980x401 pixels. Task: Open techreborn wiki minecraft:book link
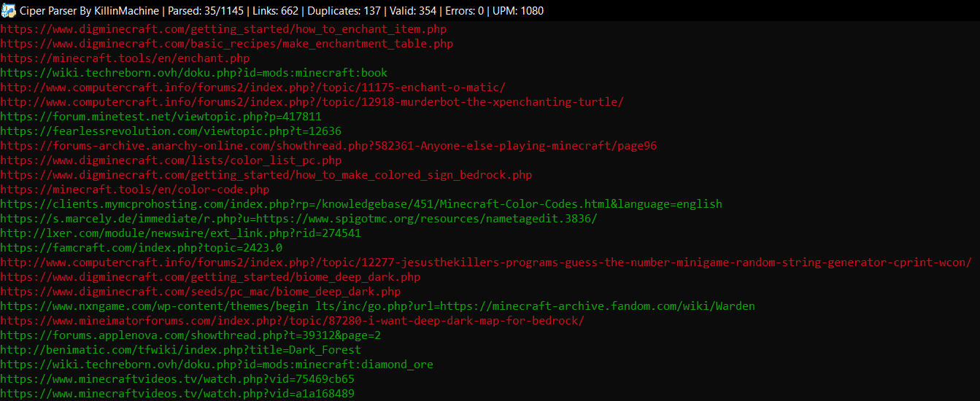[193, 73]
